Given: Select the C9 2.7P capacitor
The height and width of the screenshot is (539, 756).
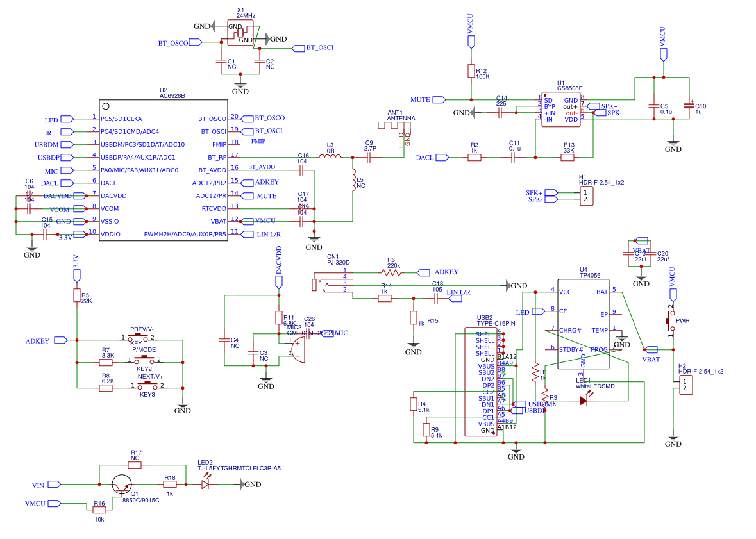Looking at the screenshot, I should point(369,157).
